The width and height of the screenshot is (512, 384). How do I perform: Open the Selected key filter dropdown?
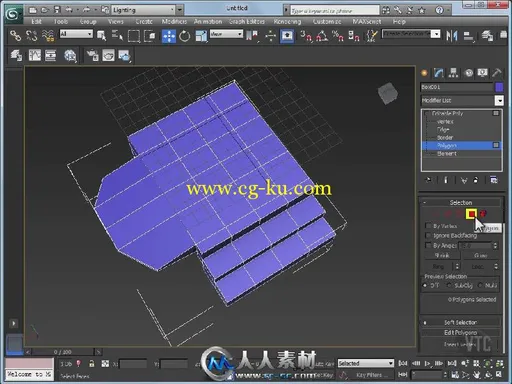tap(366, 363)
